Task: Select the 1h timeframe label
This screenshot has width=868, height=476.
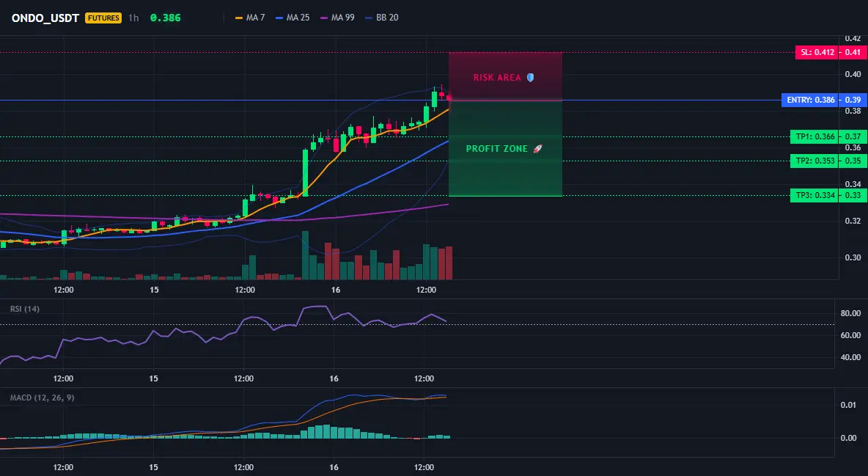Action: click(x=133, y=18)
